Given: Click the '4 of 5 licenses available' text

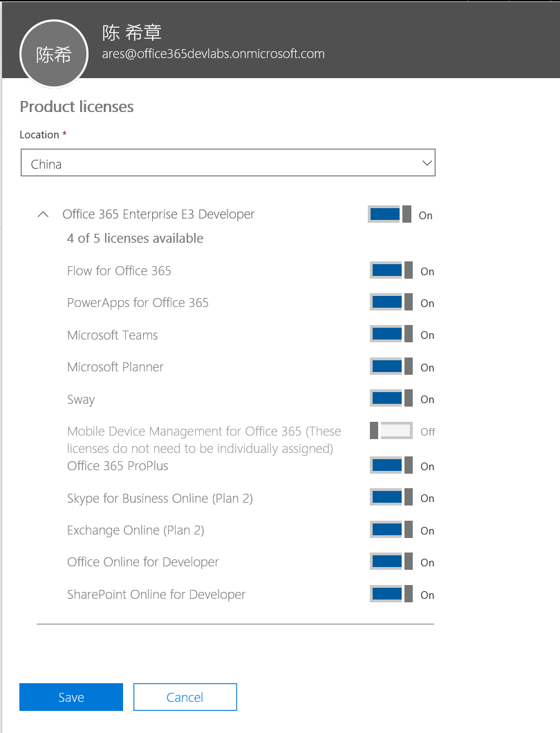Looking at the screenshot, I should click(x=135, y=238).
